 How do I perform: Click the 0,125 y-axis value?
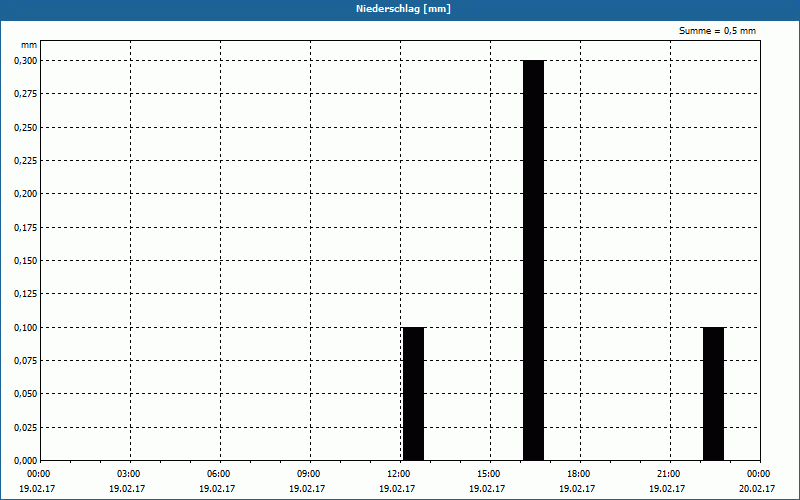pyautogui.click(x=26, y=294)
